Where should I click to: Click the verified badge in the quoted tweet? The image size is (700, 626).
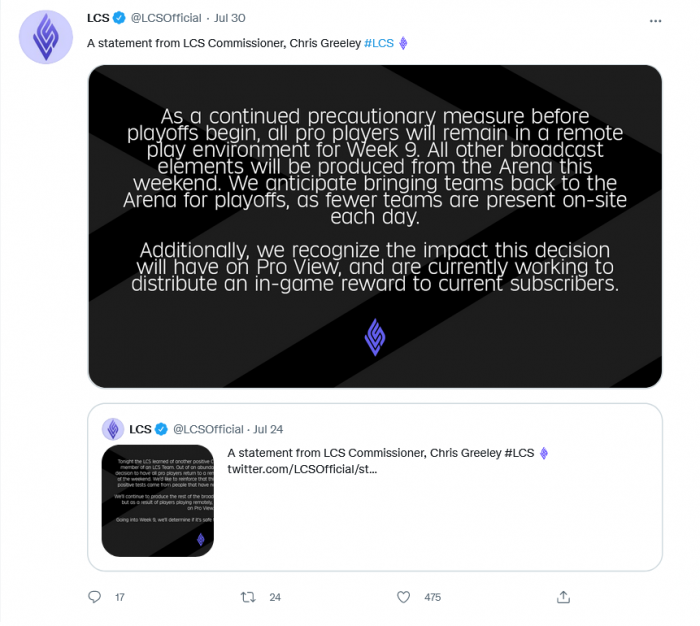tap(163, 429)
